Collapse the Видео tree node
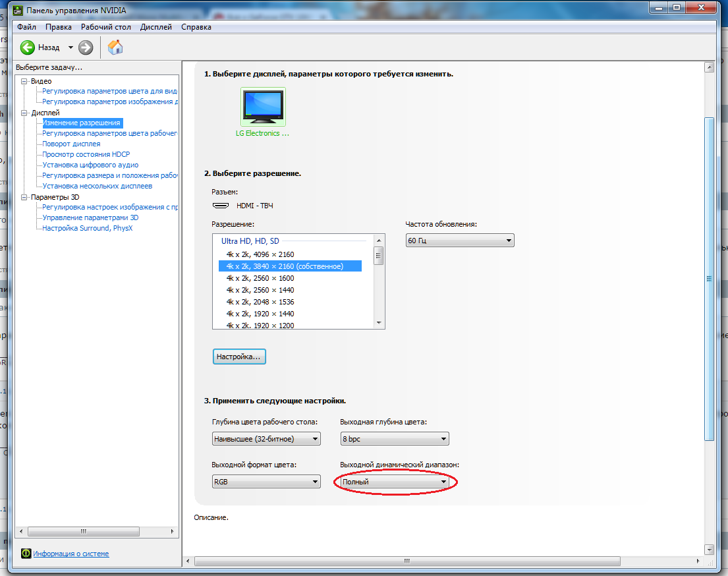Screen dimensions: 728x576 (24, 81)
